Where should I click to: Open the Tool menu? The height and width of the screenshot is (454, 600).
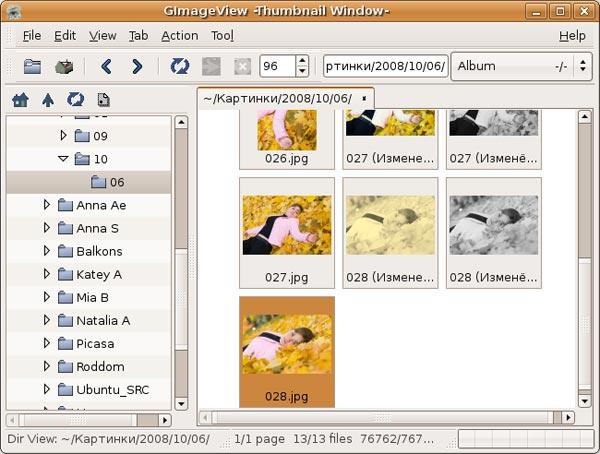click(x=222, y=36)
